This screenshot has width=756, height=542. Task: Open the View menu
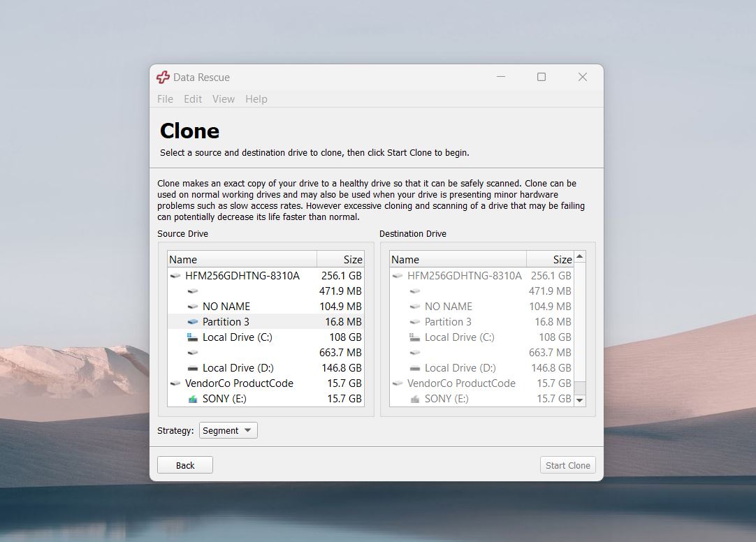click(223, 98)
